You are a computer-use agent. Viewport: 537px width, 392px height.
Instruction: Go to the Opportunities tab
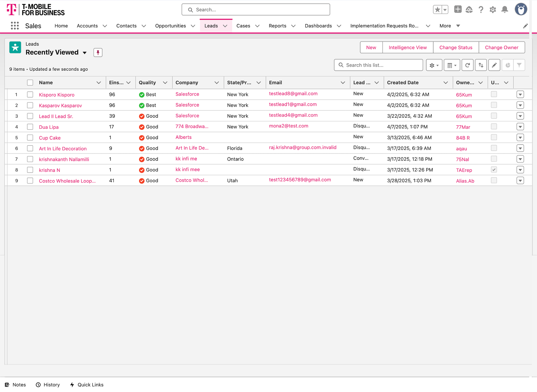[170, 26]
